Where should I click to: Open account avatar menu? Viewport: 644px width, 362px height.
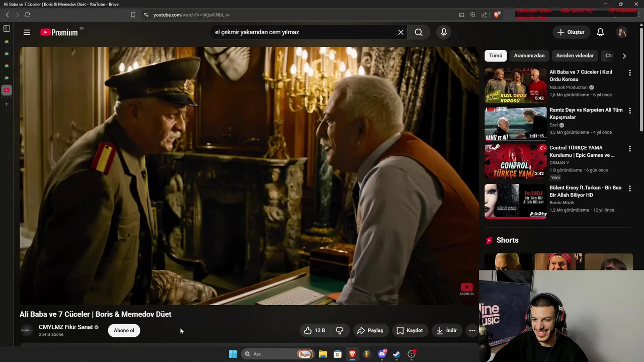[622, 32]
